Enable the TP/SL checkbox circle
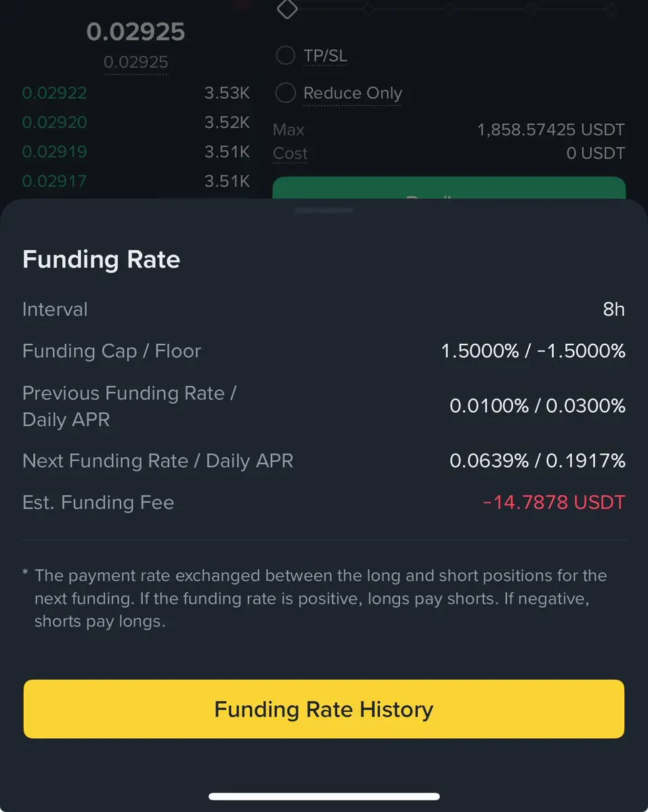Viewport: 648px width, 812px height. point(286,55)
